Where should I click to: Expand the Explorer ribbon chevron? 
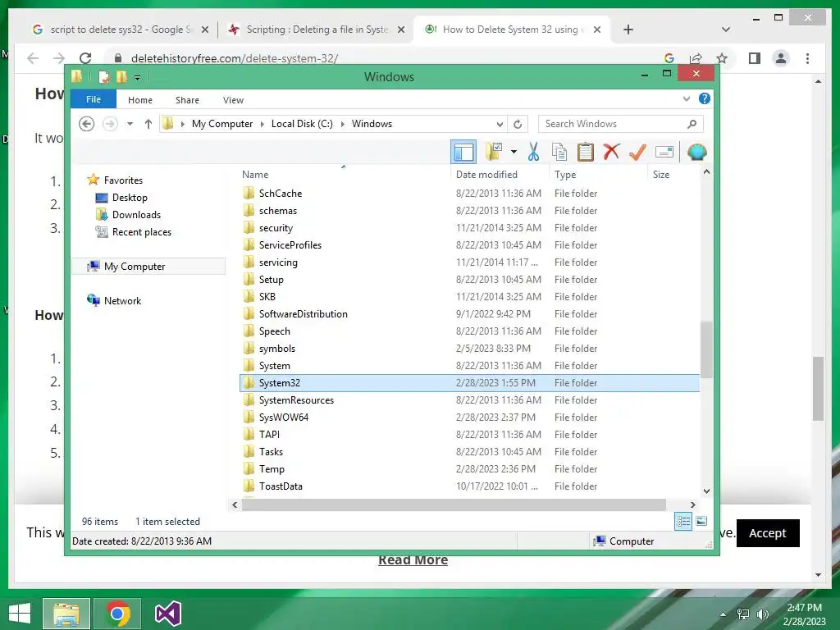(687, 98)
